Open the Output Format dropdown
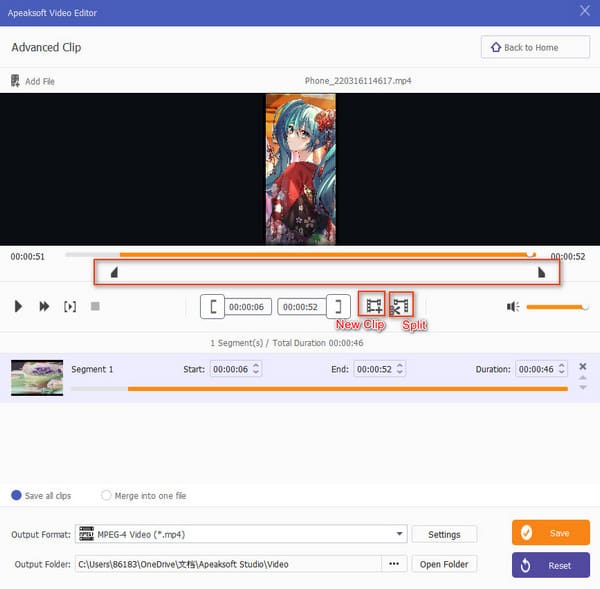Screen dimensions: 600x589 tap(241, 534)
